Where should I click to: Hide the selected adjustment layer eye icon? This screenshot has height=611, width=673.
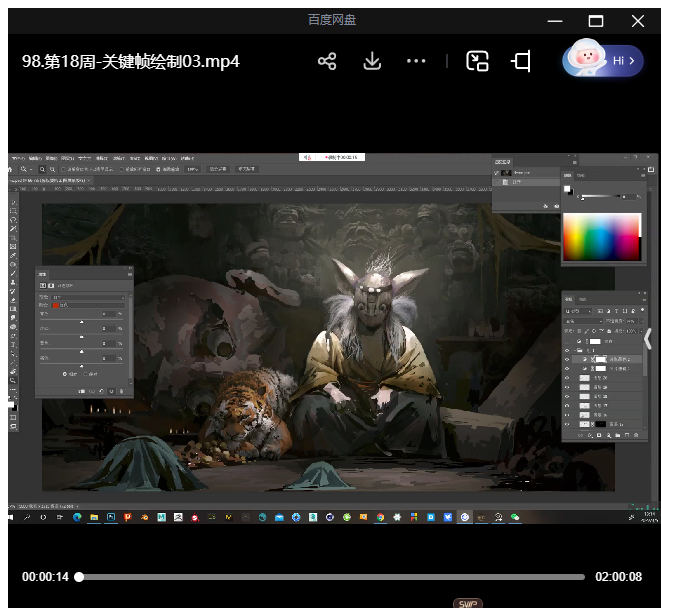tap(567, 360)
